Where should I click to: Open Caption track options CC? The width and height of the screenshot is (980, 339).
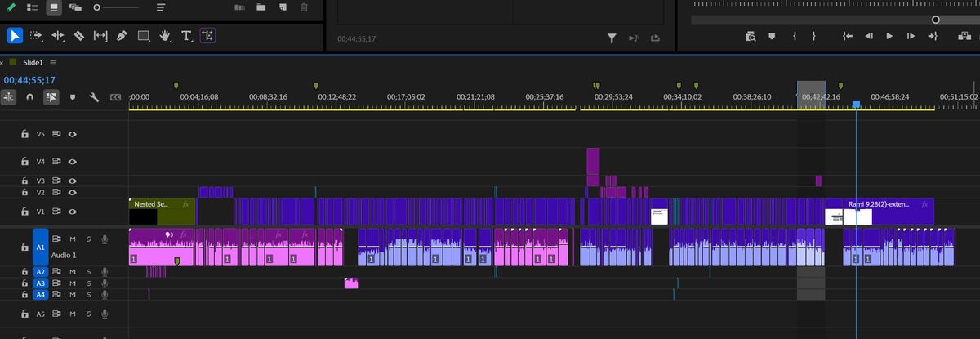coord(115,97)
